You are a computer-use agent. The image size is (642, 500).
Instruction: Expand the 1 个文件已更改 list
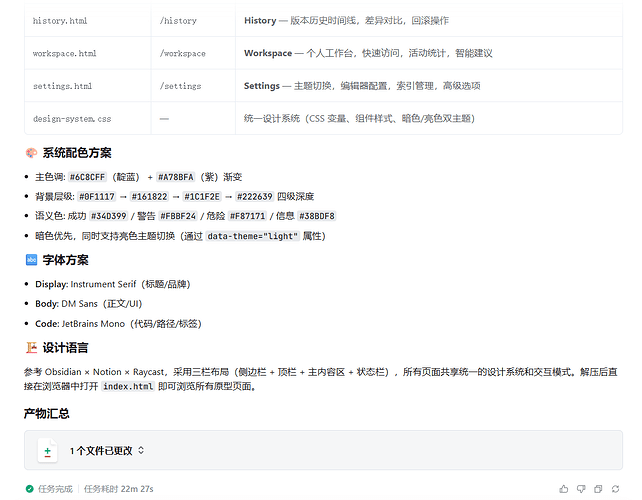pos(141,450)
